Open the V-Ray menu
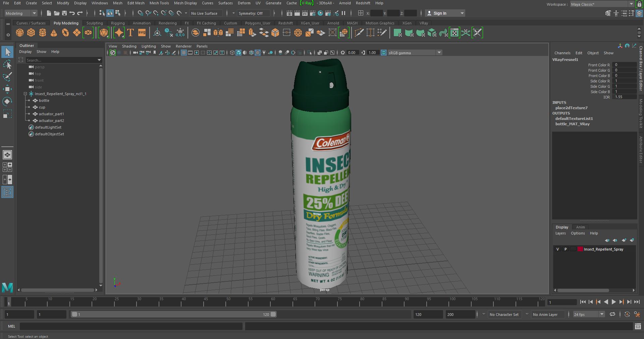The image size is (644, 339). click(x=307, y=3)
